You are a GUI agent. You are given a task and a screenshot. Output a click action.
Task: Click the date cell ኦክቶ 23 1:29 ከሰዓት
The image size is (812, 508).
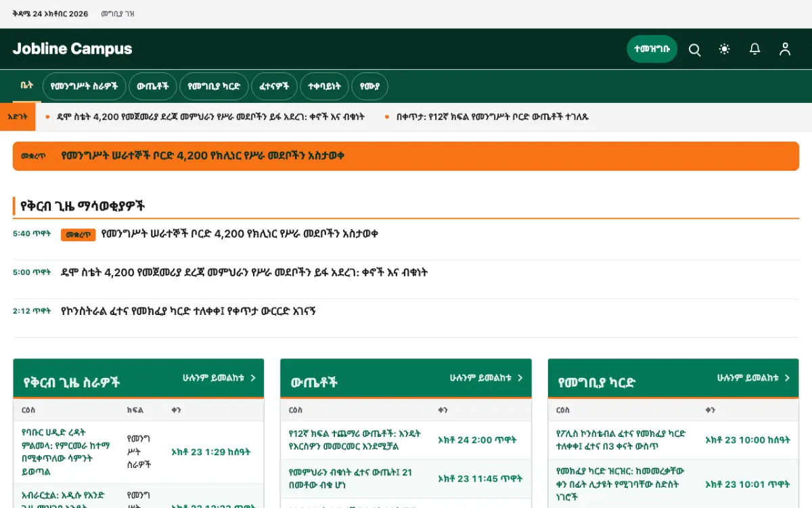pos(211,452)
